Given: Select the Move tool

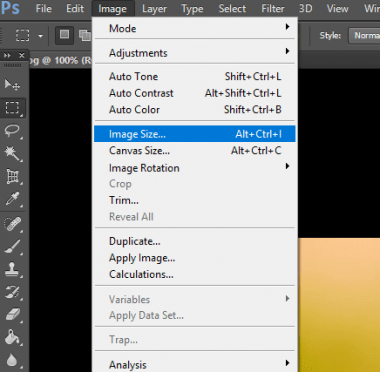Looking at the screenshot, I should pyautogui.click(x=12, y=85).
